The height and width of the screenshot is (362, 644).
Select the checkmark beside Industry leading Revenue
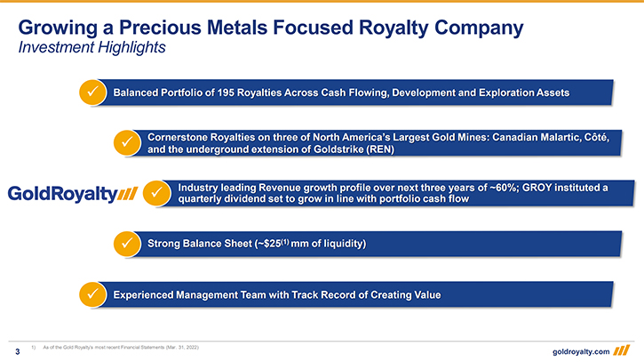click(x=156, y=192)
